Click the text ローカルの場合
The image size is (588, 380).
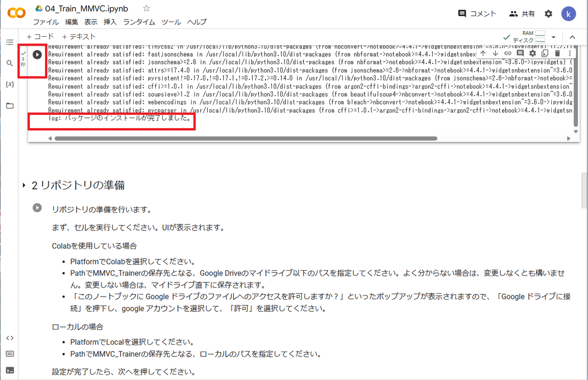coord(77,327)
